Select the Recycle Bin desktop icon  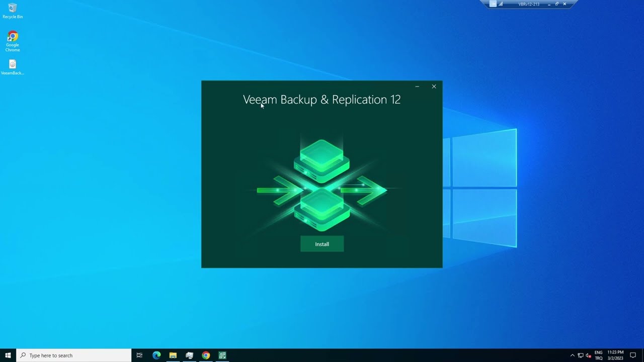click(x=13, y=11)
